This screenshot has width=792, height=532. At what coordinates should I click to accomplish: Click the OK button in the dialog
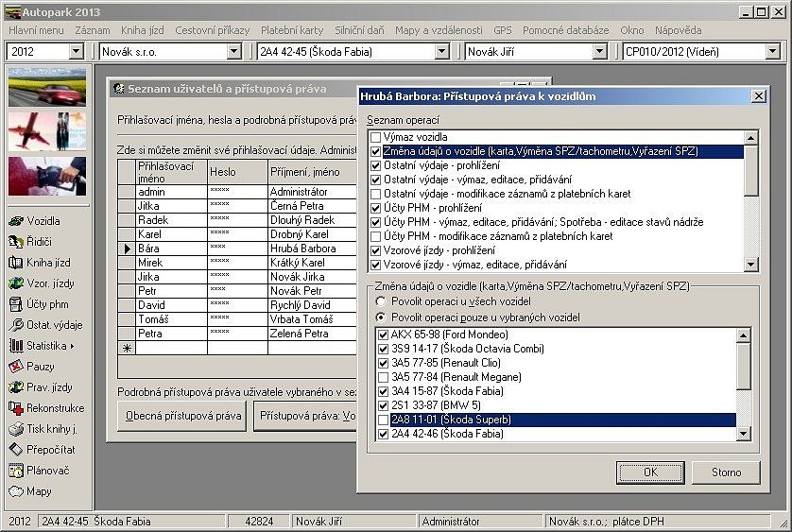[x=649, y=472]
